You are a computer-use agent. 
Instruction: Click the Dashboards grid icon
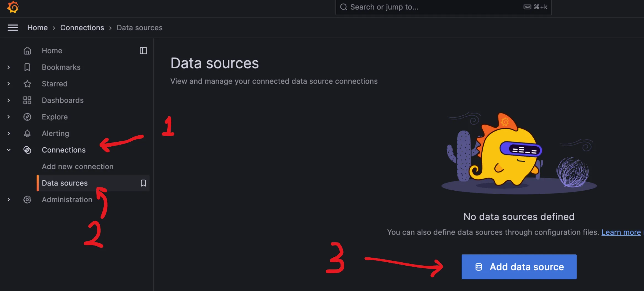point(27,100)
